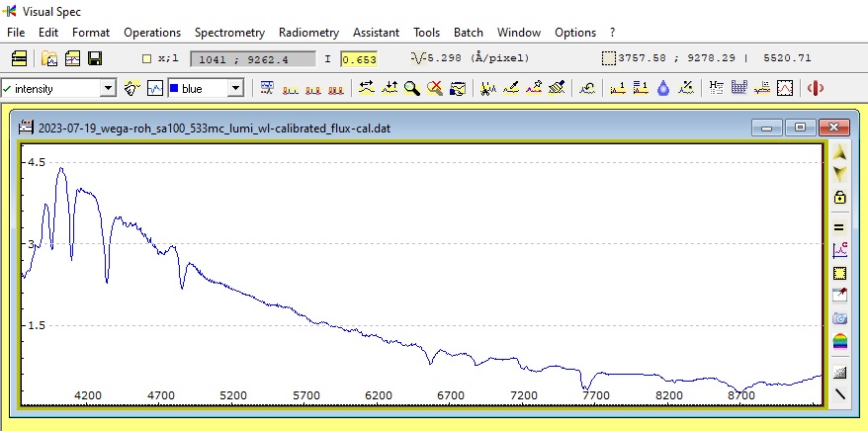The image size is (868, 431).
Task: Click the yellow intensity value field 0.653
Action: tap(359, 59)
